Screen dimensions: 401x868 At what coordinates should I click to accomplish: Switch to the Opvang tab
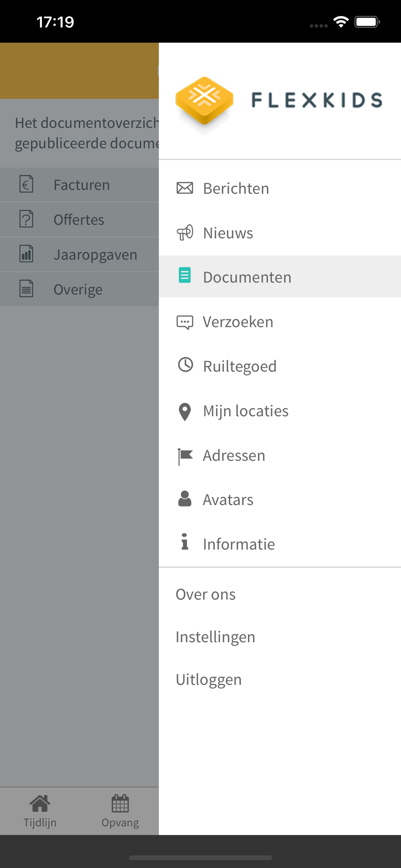point(120,811)
